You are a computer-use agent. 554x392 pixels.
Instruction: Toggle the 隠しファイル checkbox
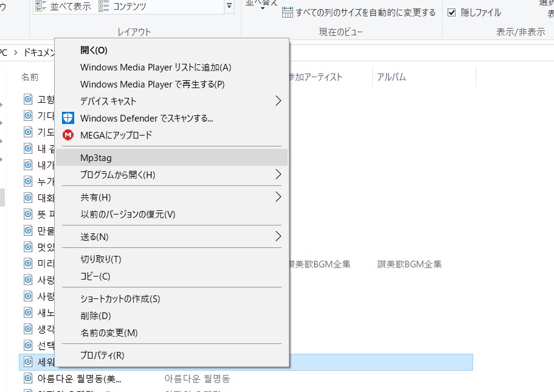click(451, 13)
